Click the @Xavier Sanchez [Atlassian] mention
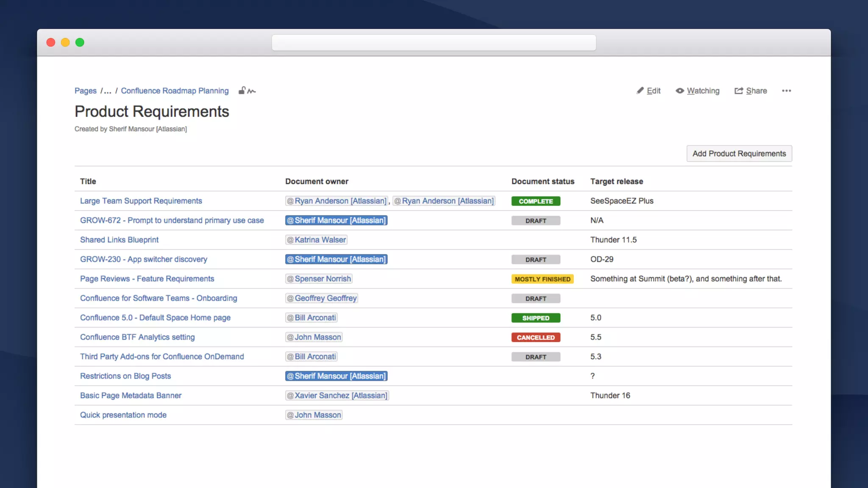This screenshot has width=868, height=488. click(x=337, y=396)
